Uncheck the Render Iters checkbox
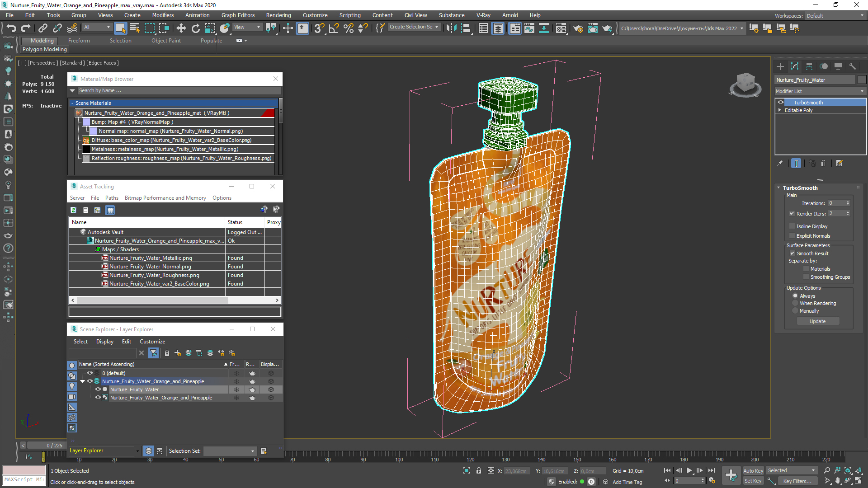 coord(792,214)
